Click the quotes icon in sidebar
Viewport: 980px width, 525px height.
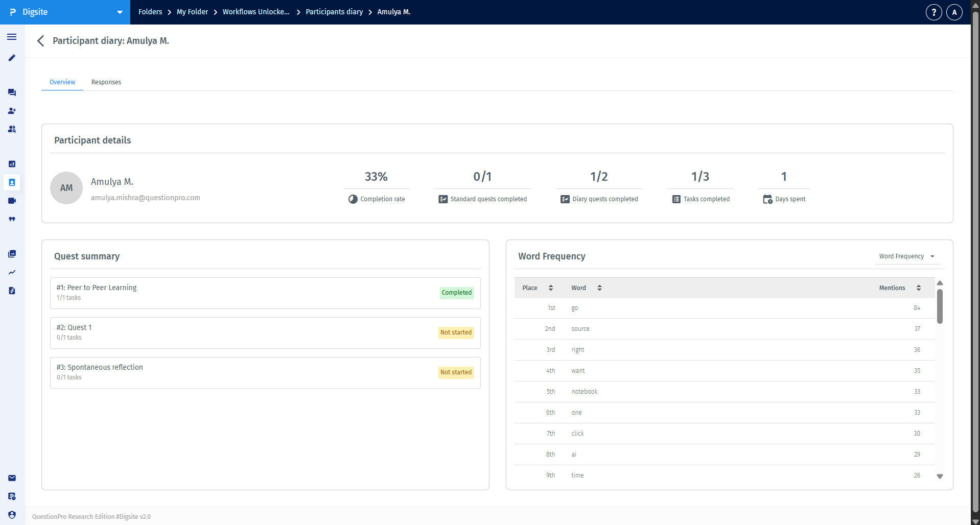(x=12, y=219)
